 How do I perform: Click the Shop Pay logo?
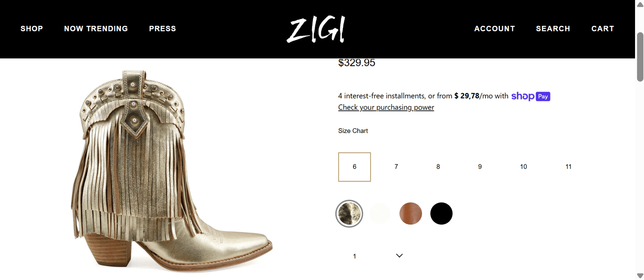pyautogui.click(x=530, y=96)
